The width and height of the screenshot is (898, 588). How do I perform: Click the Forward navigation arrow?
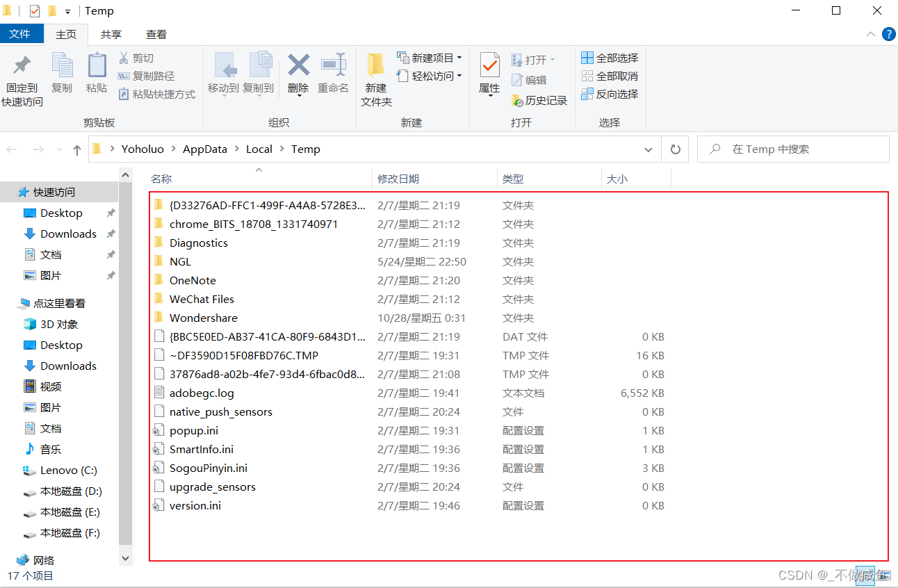(38, 149)
